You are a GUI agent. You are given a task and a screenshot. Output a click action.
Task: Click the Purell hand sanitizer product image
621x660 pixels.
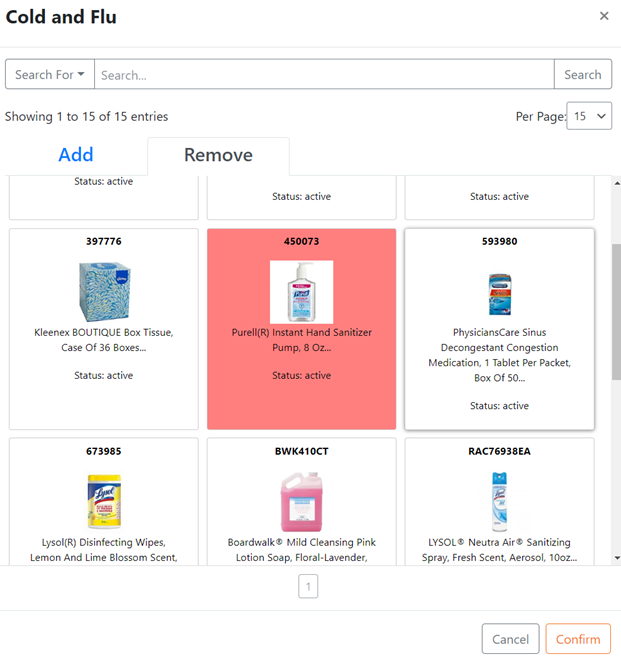point(301,292)
